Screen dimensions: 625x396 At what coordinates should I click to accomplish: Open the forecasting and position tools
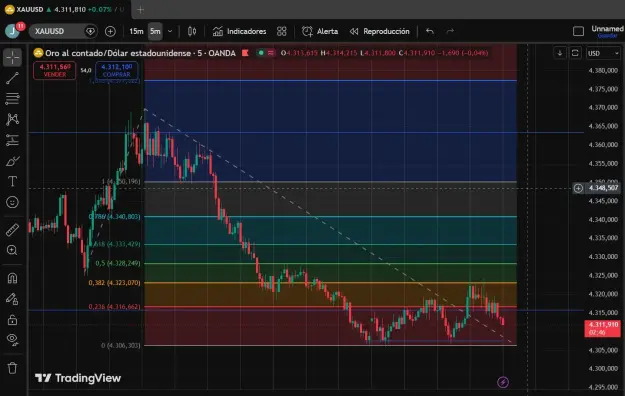click(x=12, y=140)
